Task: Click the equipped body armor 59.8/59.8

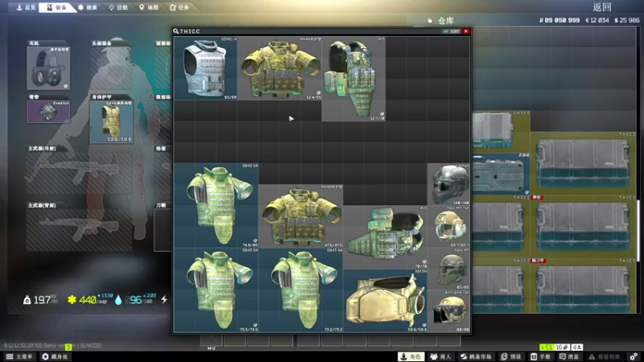Action: 111,121
